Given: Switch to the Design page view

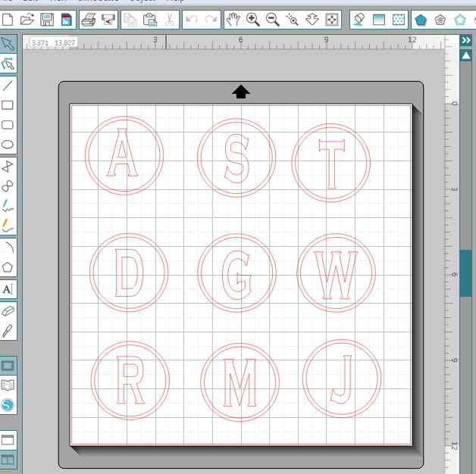Looking at the screenshot, I should [8, 366].
